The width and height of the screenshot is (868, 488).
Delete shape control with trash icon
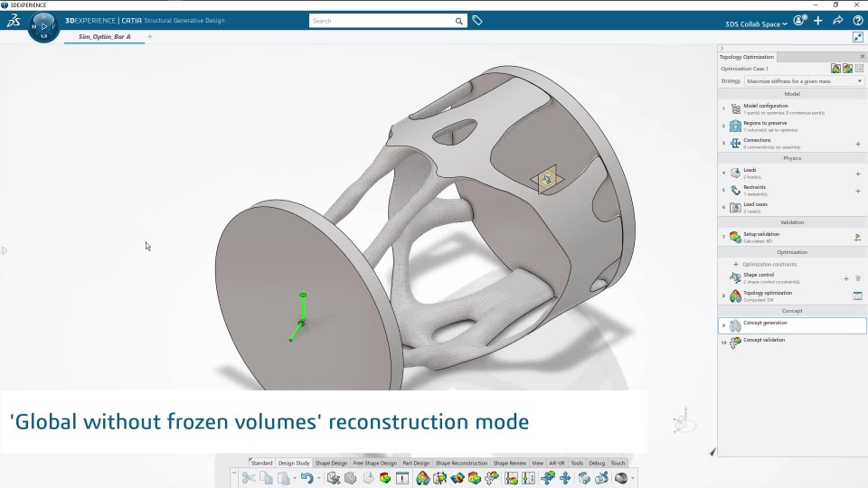tap(858, 278)
